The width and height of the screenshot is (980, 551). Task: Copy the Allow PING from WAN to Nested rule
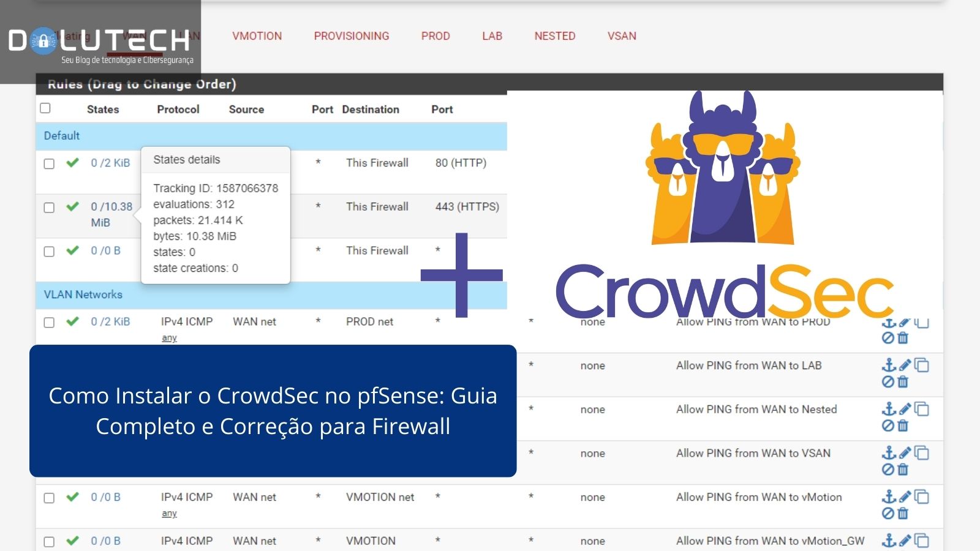(x=921, y=409)
